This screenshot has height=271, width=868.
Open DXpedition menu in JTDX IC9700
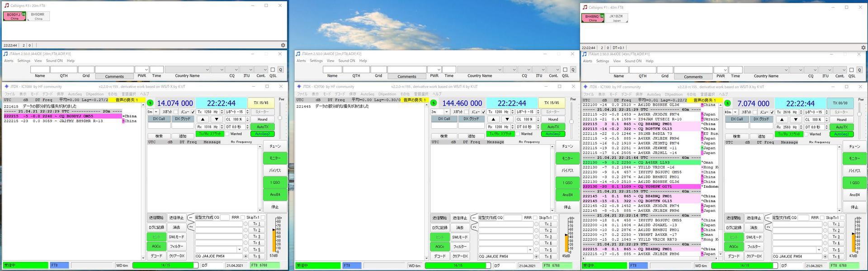pyautogui.click(x=387, y=94)
